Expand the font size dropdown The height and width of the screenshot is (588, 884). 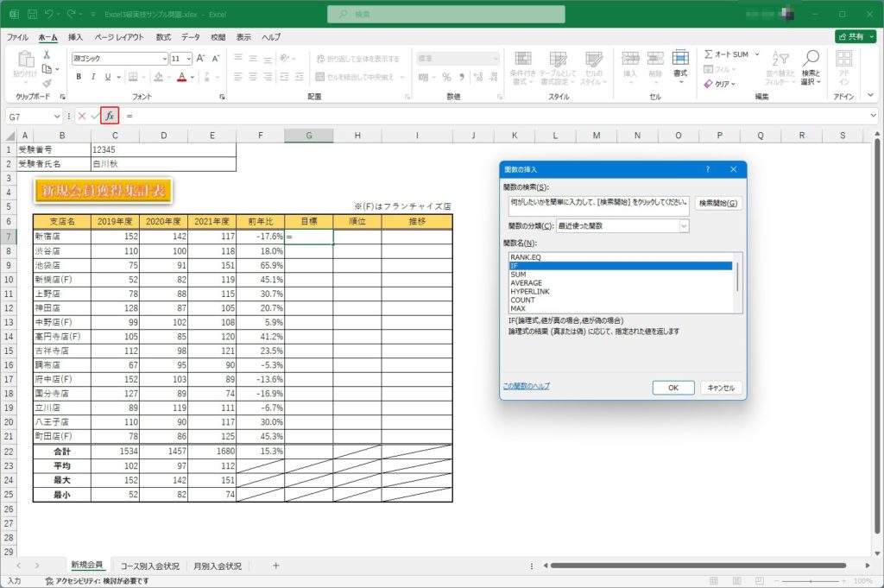[x=188, y=58]
